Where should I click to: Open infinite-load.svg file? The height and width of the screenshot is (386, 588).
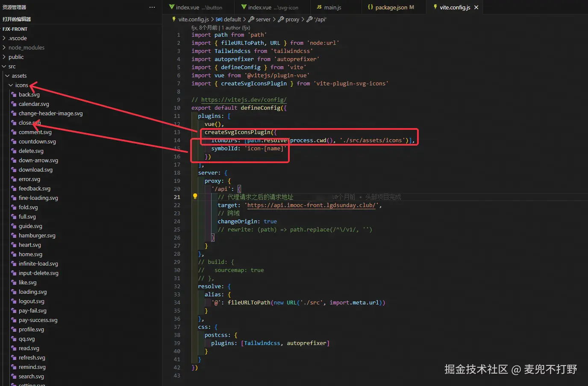tap(38, 263)
